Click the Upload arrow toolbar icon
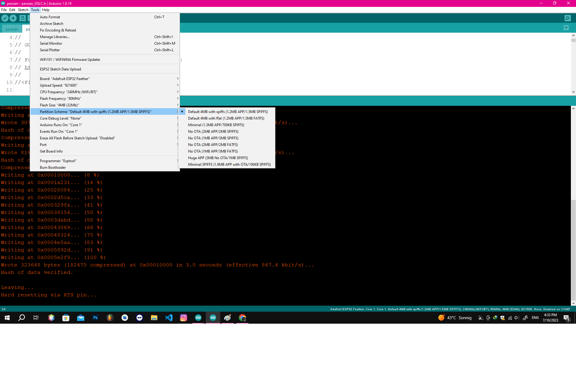Viewport: 576px width, 392px height. pyautogui.click(x=13, y=18)
